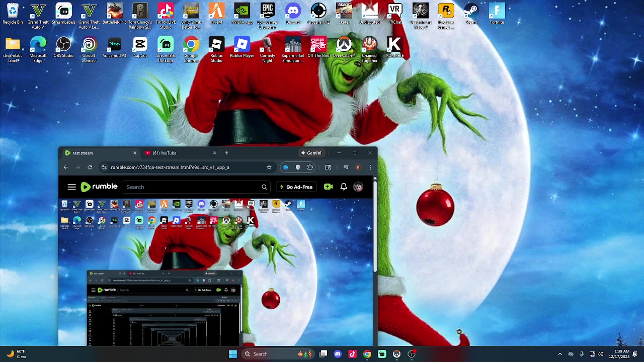Launch Grand Theft Auto V desktop shortcut
Image resolution: width=644 pixels, height=362 pixels.
click(38, 16)
